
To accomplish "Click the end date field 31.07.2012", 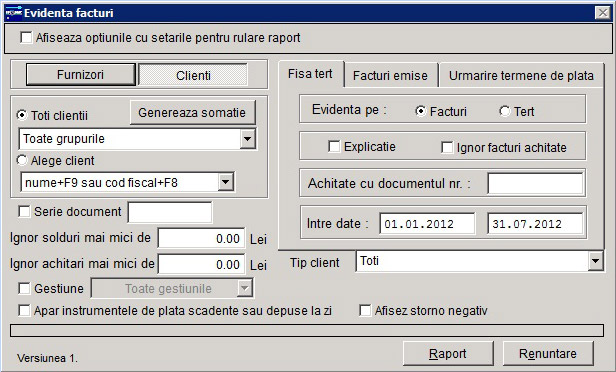I will tap(535, 224).
